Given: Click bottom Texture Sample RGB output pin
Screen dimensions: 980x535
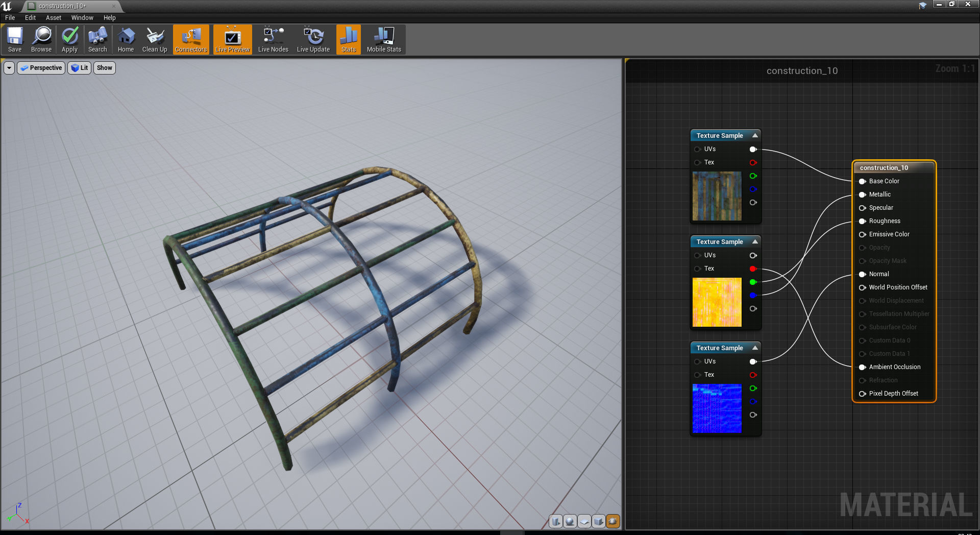Looking at the screenshot, I should 753,361.
